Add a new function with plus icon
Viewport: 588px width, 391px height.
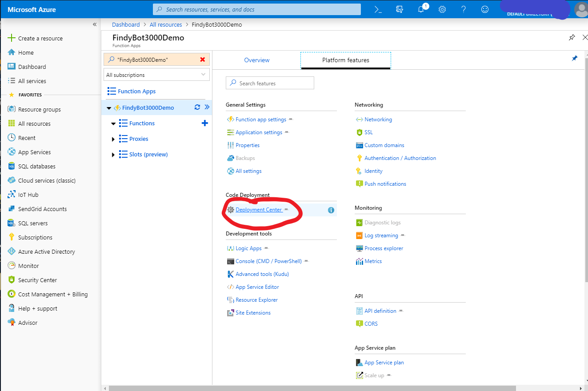click(x=205, y=123)
